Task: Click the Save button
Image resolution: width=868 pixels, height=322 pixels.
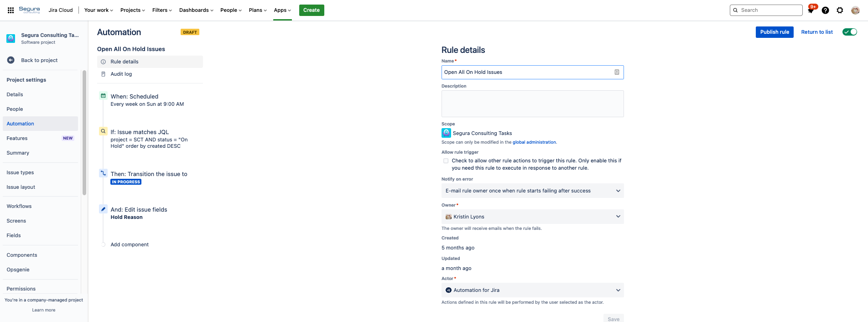Action: (x=613, y=319)
